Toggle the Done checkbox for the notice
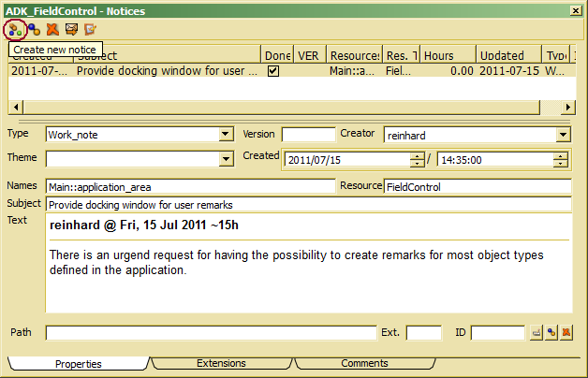 pos(273,70)
